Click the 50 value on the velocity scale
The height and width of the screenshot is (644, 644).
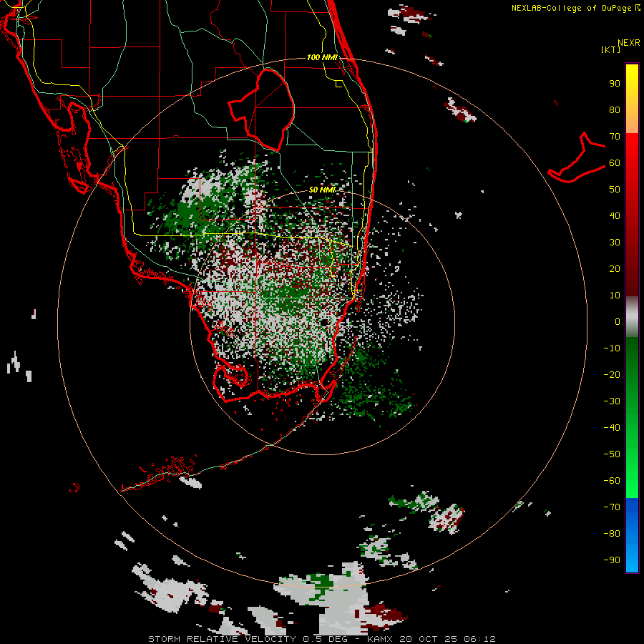pyautogui.click(x=615, y=190)
